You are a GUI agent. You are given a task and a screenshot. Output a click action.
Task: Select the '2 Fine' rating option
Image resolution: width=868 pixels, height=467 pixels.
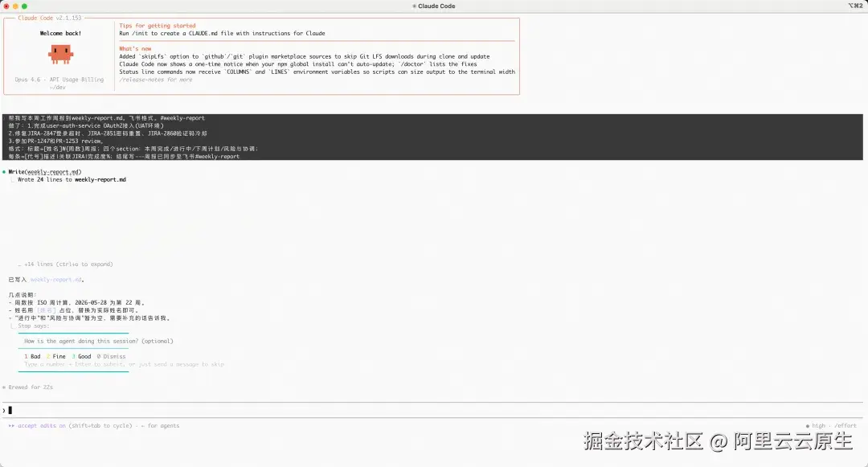click(x=56, y=356)
